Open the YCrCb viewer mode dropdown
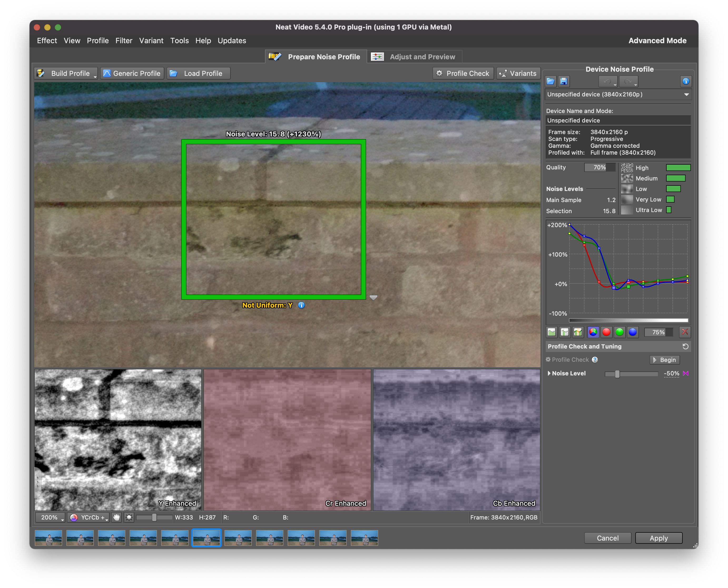The height and width of the screenshot is (588, 728). tap(88, 517)
